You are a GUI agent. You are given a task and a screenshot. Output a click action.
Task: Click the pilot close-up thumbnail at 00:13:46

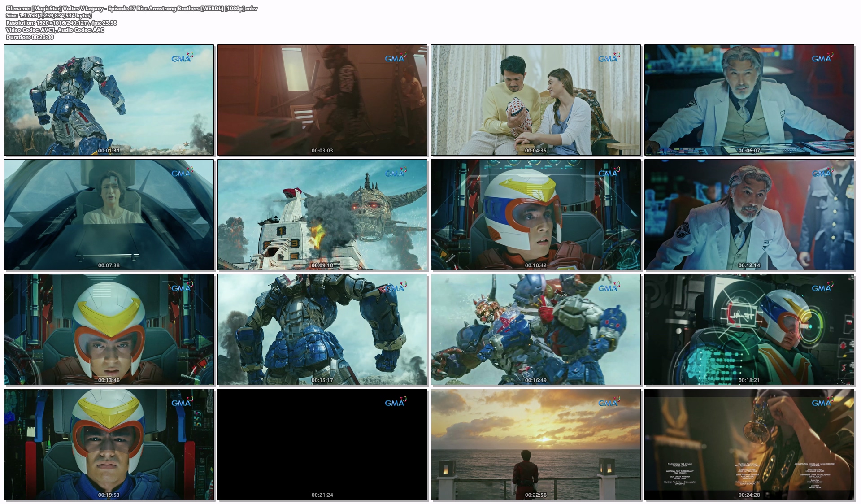(x=109, y=330)
